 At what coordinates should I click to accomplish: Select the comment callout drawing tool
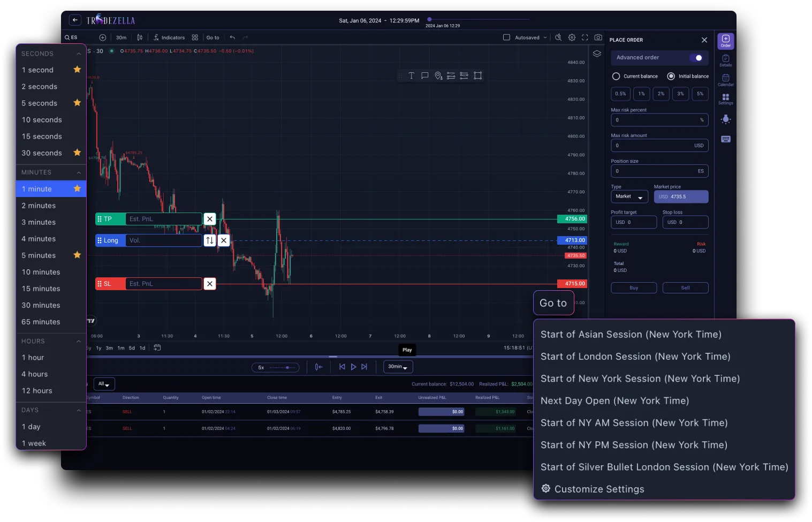(x=425, y=75)
